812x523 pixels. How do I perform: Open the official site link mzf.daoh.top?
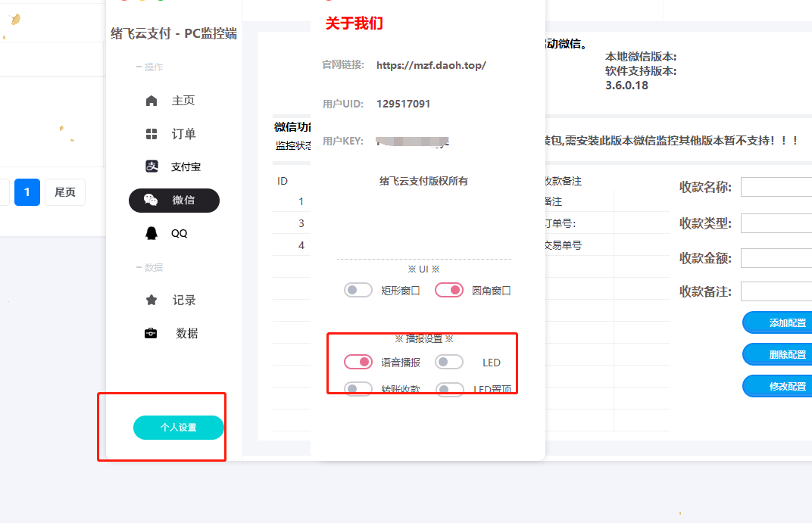click(x=431, y=65)
